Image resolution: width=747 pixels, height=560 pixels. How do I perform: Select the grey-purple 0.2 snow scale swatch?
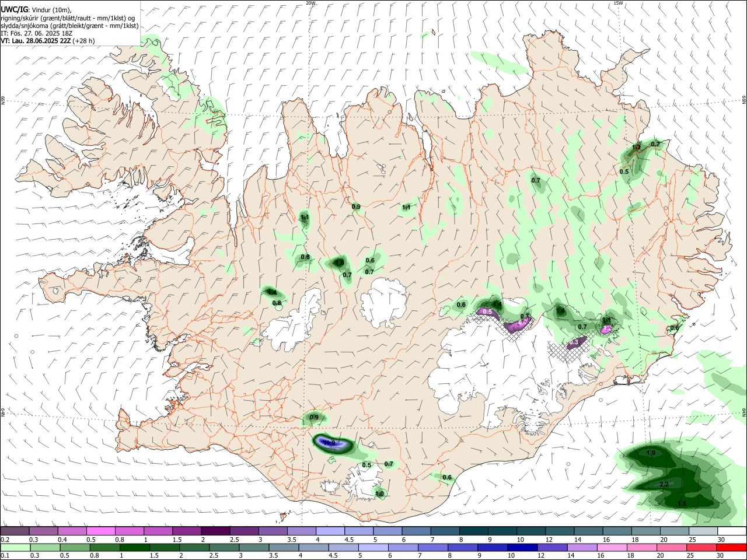point(15,531)
